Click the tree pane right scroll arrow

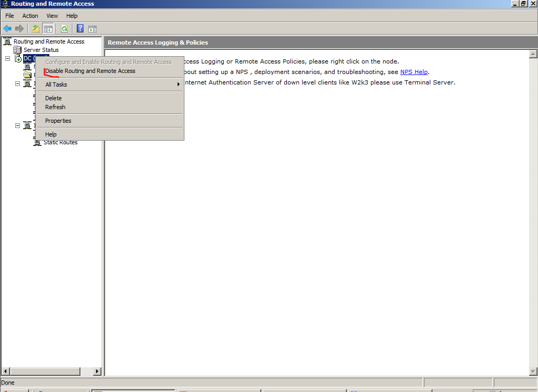[97, 371]
